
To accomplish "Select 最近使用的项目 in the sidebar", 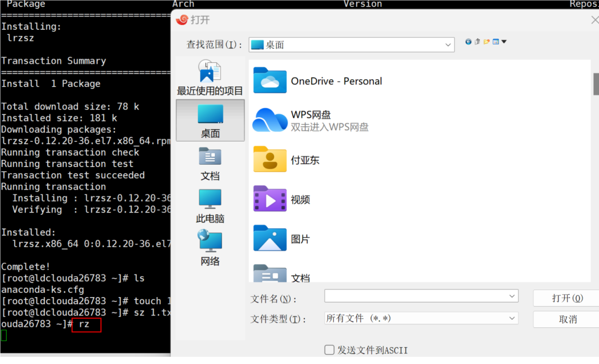I will pyautogui.click(x=210, y=78).
